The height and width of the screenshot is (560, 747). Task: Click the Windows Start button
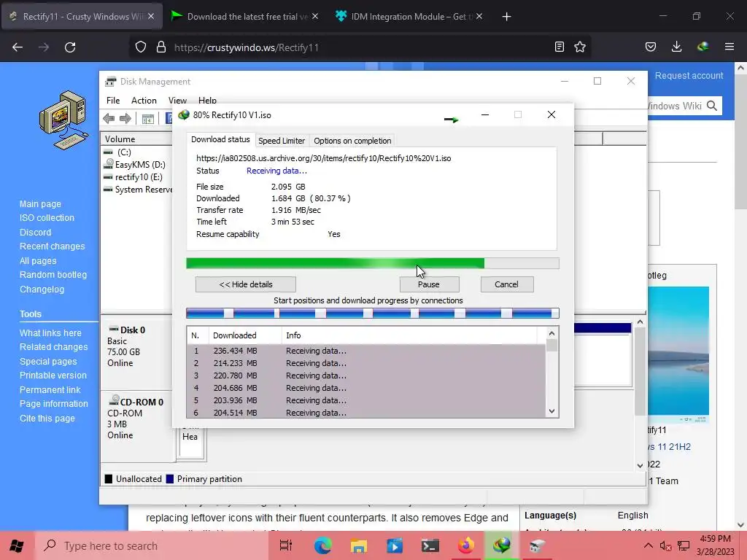pos(17,545)
